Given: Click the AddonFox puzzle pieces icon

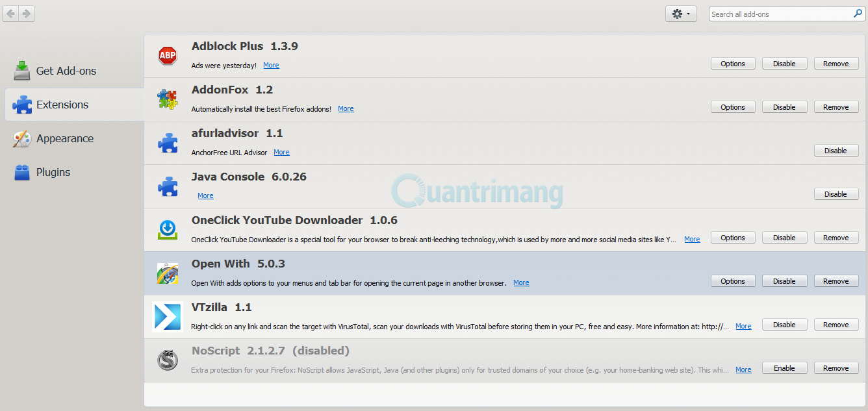Looking at the screenshot, I should pyautogui.click(x=168, y=99).
